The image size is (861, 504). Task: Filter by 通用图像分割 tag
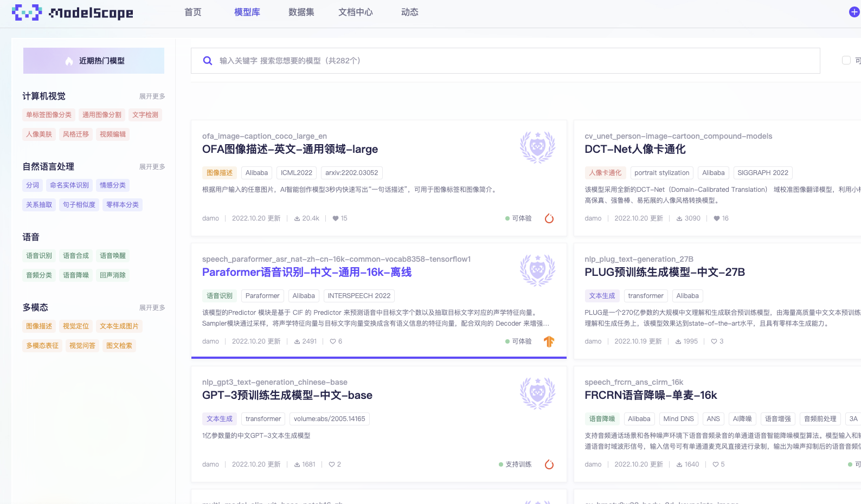click(102, 115)
